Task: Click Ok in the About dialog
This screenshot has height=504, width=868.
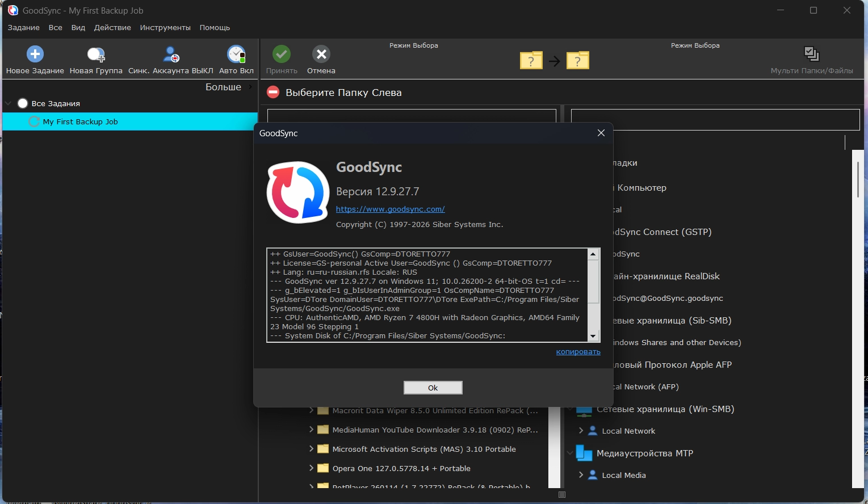Action: click(433, 388)
